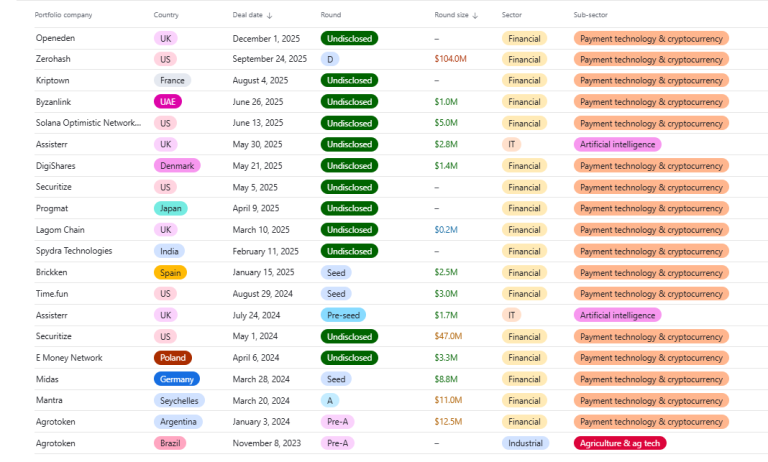Open the E Money Network entry
768x462 pixels.
coord(69,357)
